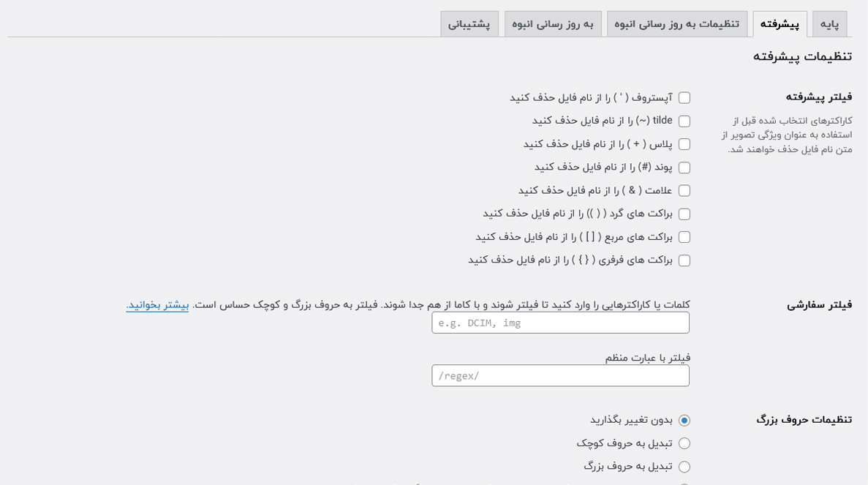Click the فیلتر با عبارت منظم label
This screenshot has width=868, height=485.
pyautogui.click(x=648, y=358)
